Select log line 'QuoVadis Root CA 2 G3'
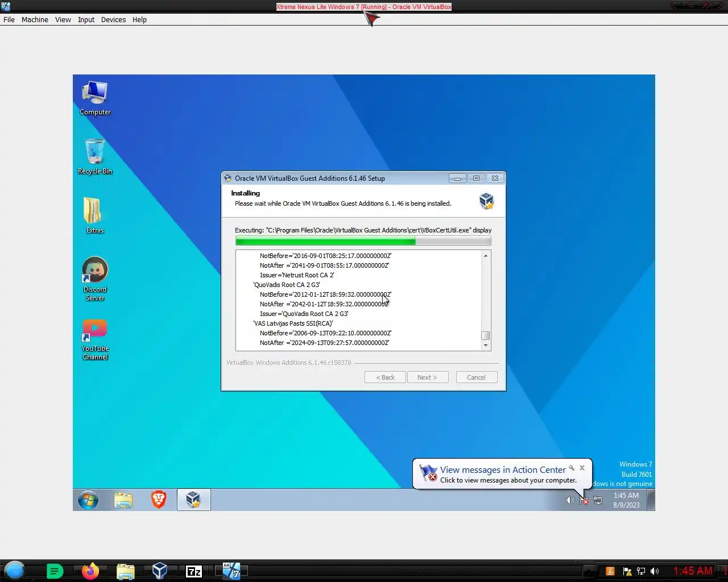 tap(287, 285)
